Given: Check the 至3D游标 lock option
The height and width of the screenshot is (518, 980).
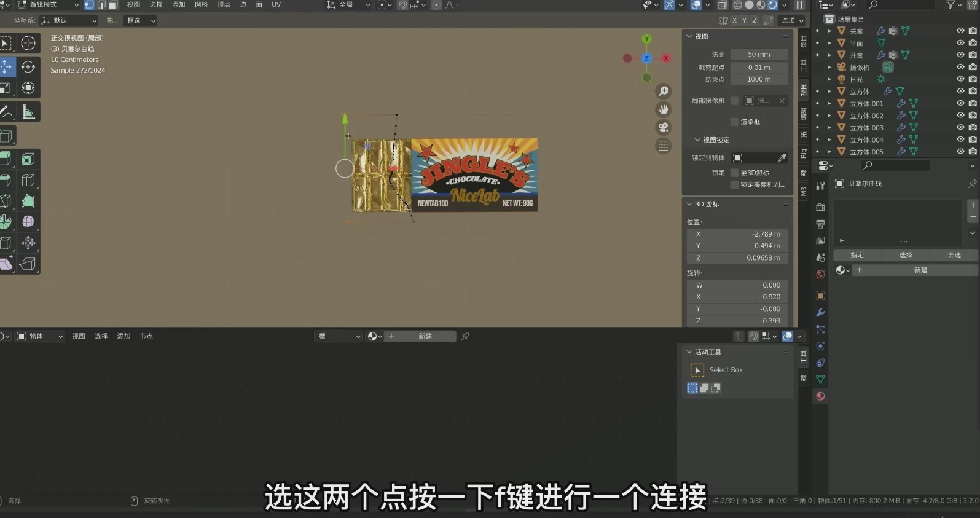Looking at the screenshot, I should pyautogui.click(x=735, y=173).
